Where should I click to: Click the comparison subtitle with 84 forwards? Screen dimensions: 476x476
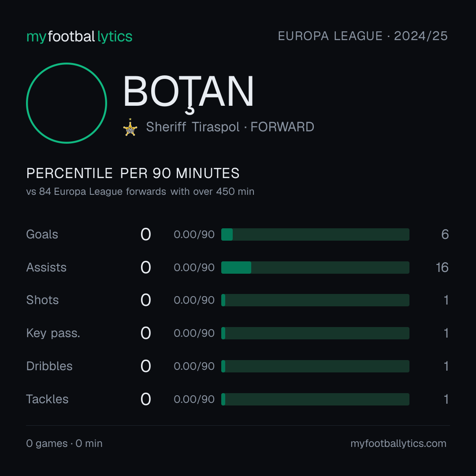pyautogui.click(x=140, y=192)
